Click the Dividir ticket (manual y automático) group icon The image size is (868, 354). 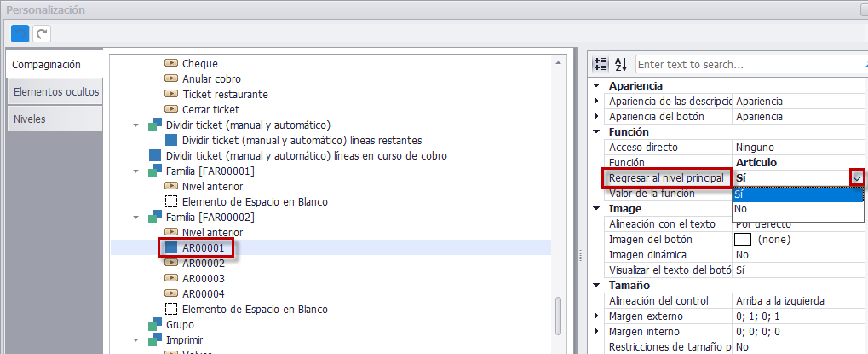point(155,125)
